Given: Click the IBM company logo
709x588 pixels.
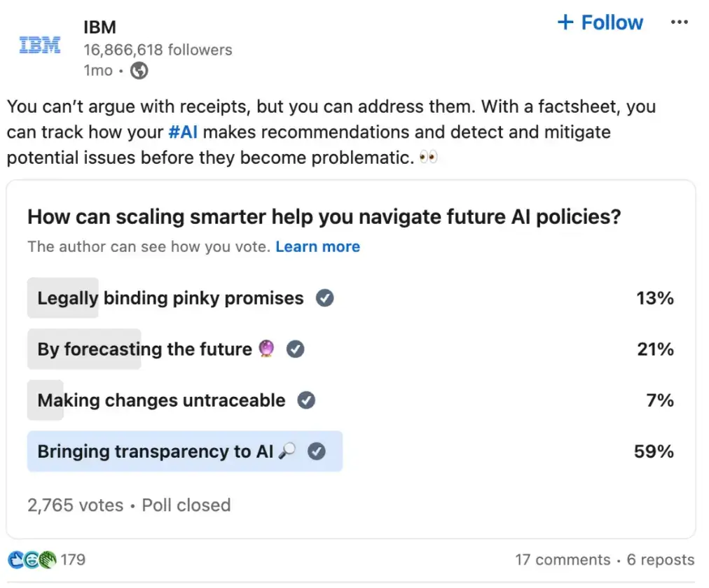Looking at the screenshot, I should 39,44.
